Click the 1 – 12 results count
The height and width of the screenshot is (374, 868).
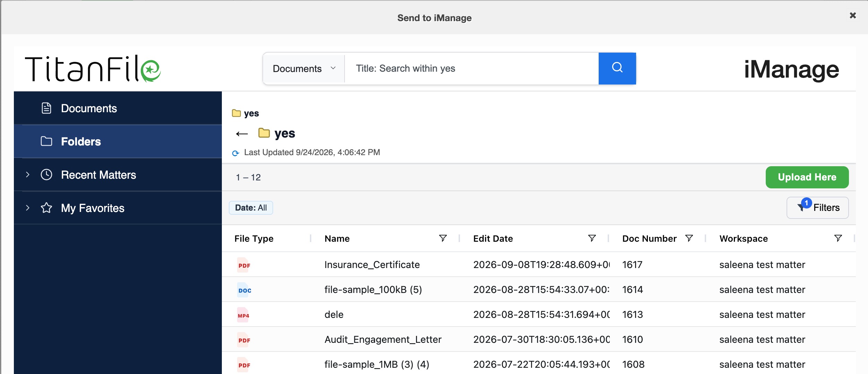(x=248, y=177)
